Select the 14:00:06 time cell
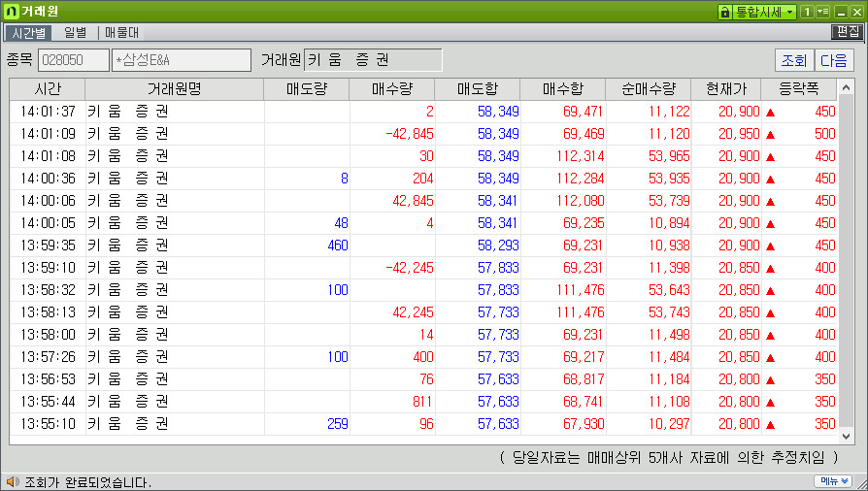 48,201
